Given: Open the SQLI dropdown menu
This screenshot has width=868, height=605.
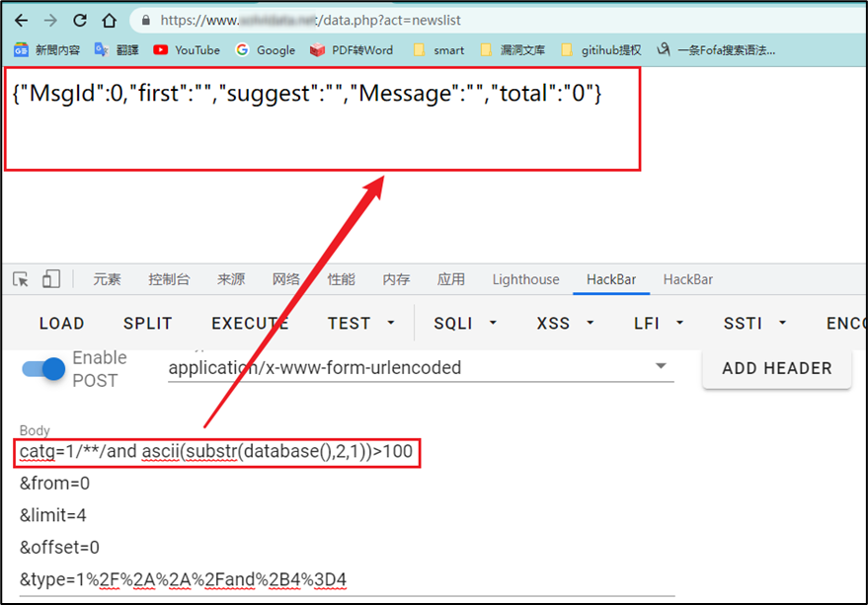Looking at the screenshot, I should click(465, 324).
